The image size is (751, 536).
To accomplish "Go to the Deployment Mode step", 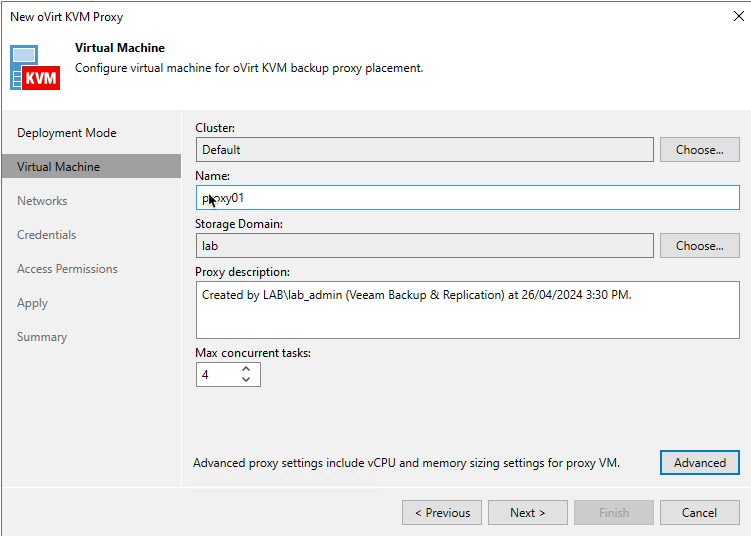I will 67,133.
